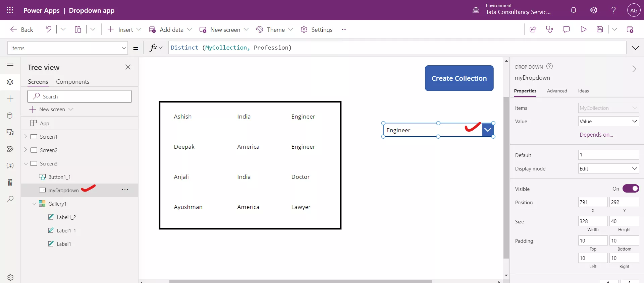Expand the save options chevron

point(614,29)
